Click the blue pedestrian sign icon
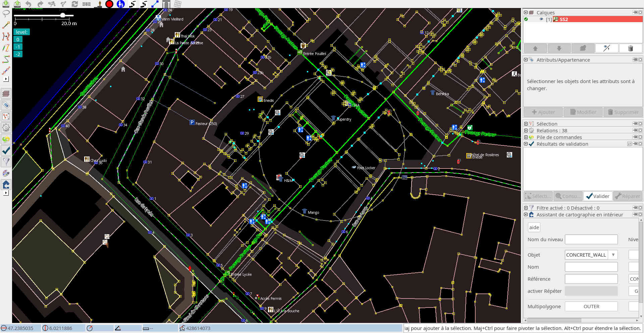 click(121, 4)
